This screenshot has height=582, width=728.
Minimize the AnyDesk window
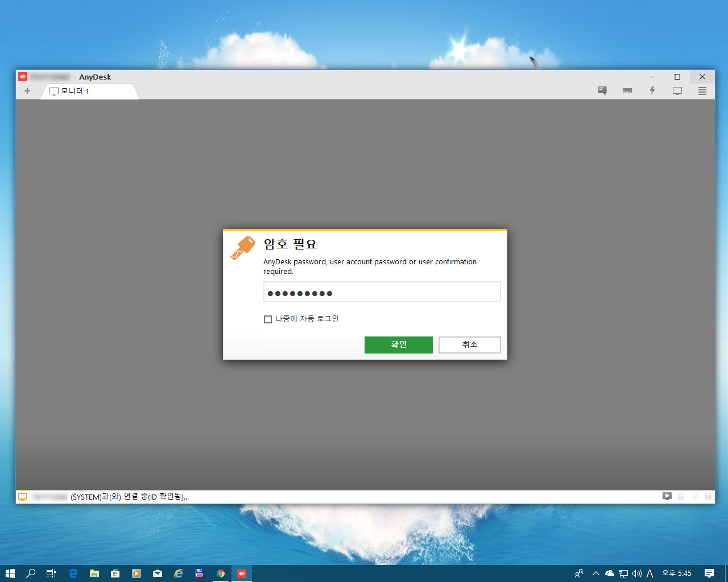coord(652,77)
